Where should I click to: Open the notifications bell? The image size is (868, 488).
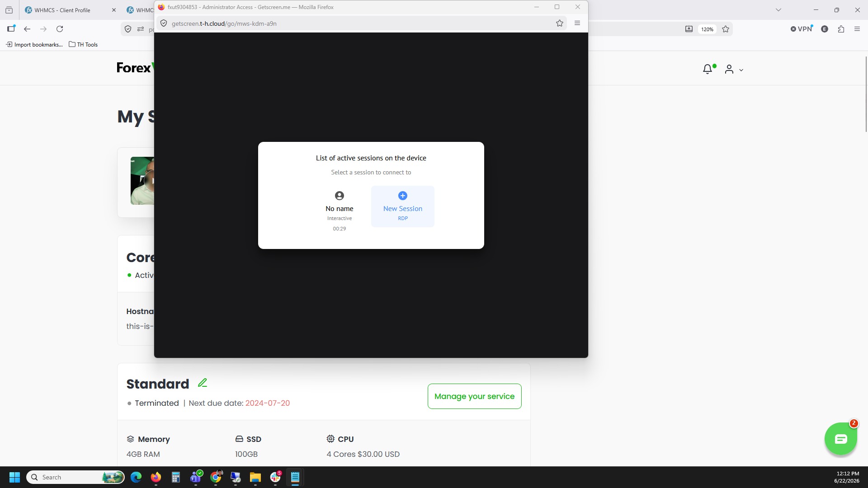tap(708, 69)
